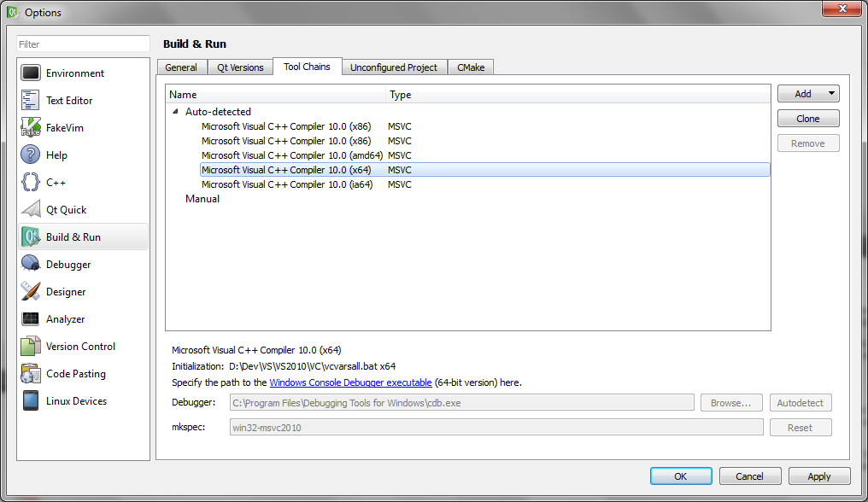The width and height of the screenshot is (868, 502).
Task: Open the Add tool chain dropdown
Action: tap(808, 94)
